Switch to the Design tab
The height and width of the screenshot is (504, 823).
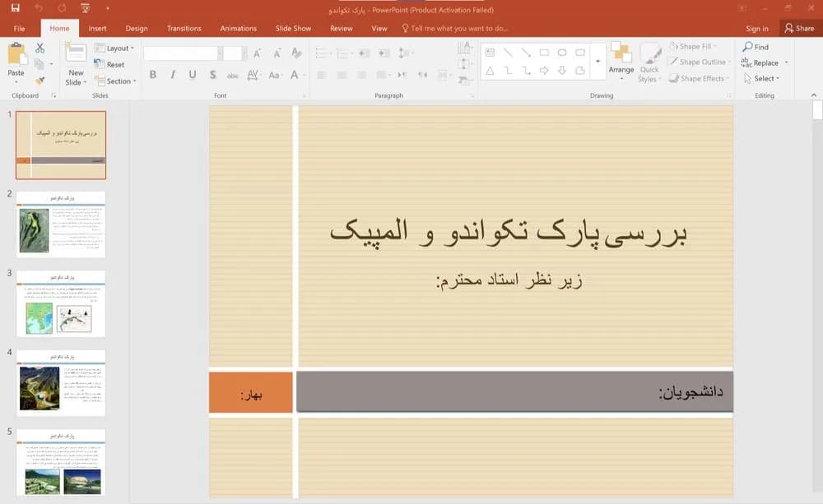137,28
